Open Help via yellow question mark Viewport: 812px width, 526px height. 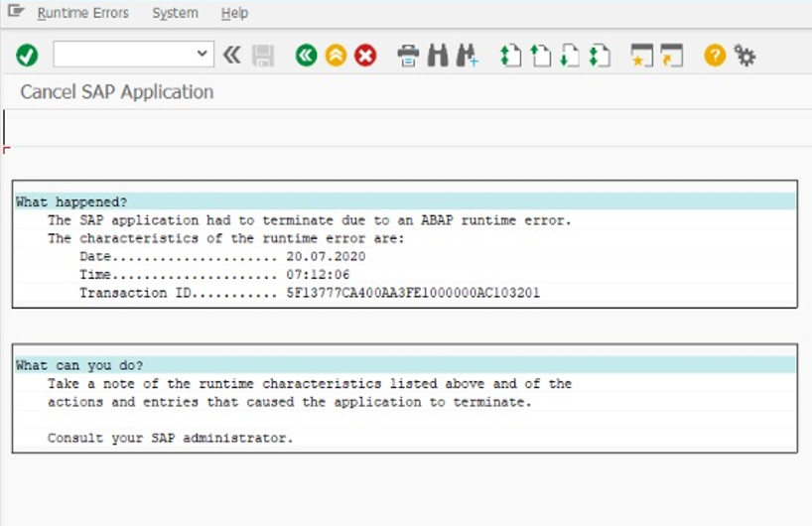715,55
